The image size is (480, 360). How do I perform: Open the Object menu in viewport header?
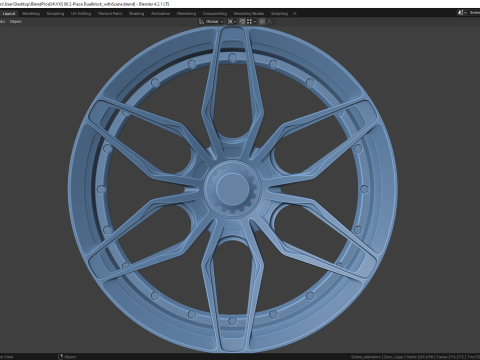(x=15, y=22)
